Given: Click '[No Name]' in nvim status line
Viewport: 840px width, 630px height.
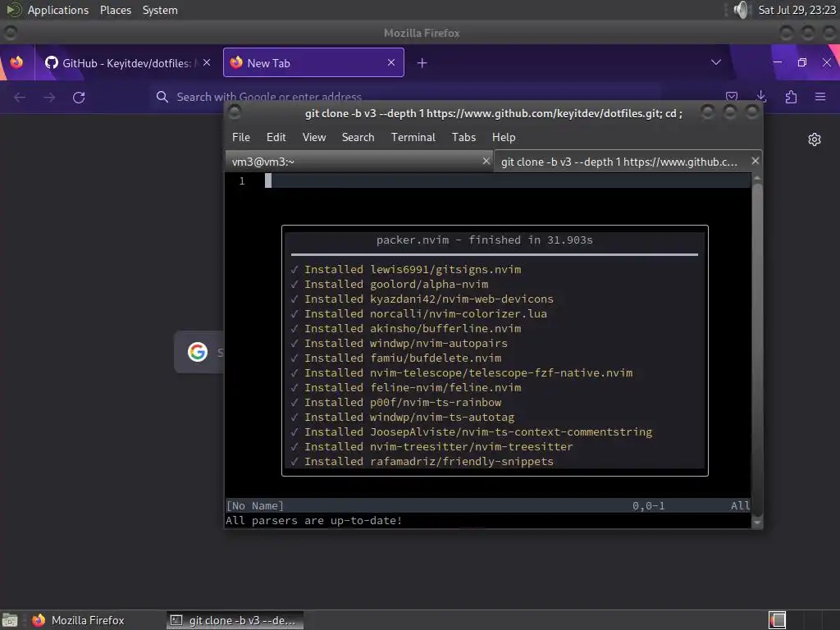Looking at the screenshot, I should tap(255, 505).
